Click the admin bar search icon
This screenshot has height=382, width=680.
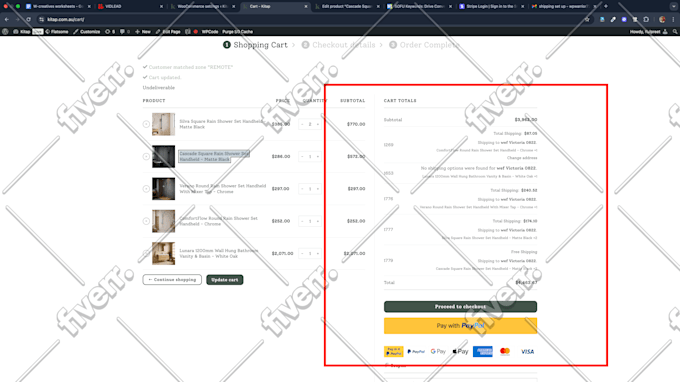point(675,32)
